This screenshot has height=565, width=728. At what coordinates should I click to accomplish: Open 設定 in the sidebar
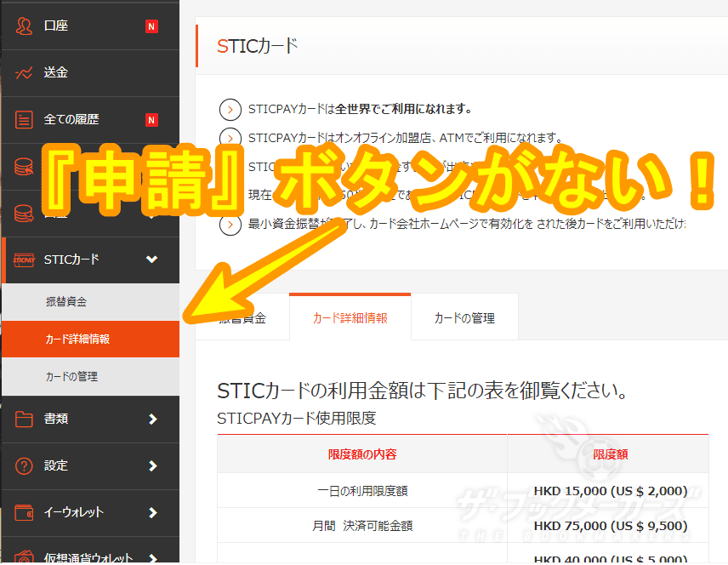click(x=90, y=465)
